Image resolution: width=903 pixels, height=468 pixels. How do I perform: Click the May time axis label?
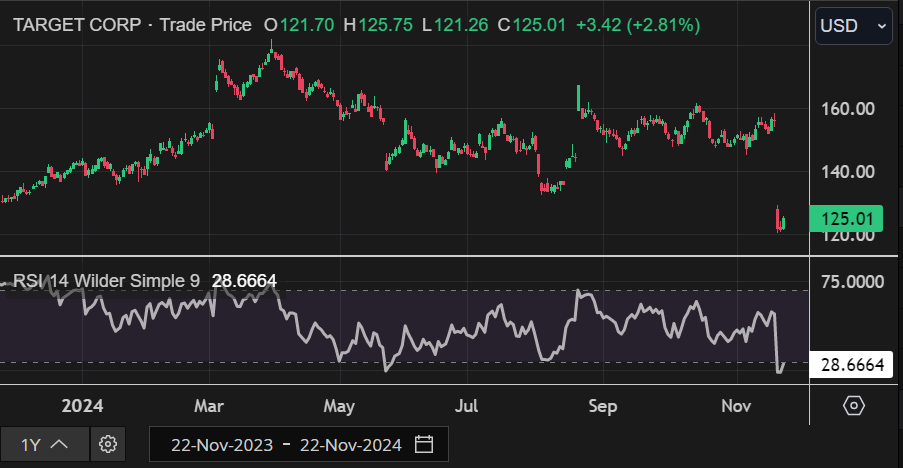[x=339, y=406]
